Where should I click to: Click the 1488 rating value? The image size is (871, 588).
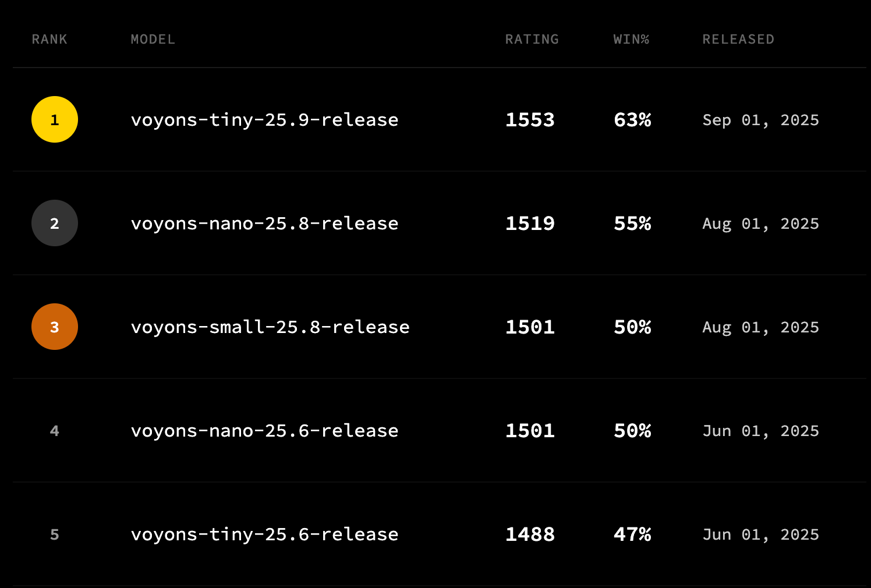click(x=530, y=534)
